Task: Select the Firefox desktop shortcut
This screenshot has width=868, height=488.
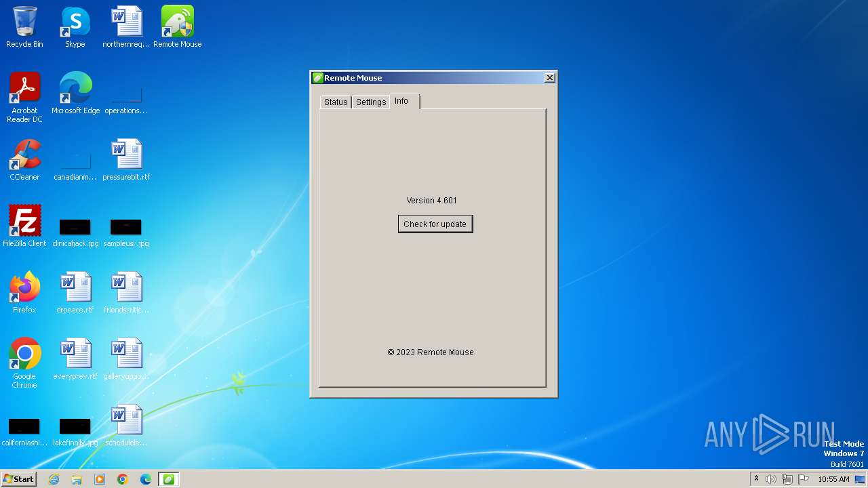Action: [x=24, y=293]
